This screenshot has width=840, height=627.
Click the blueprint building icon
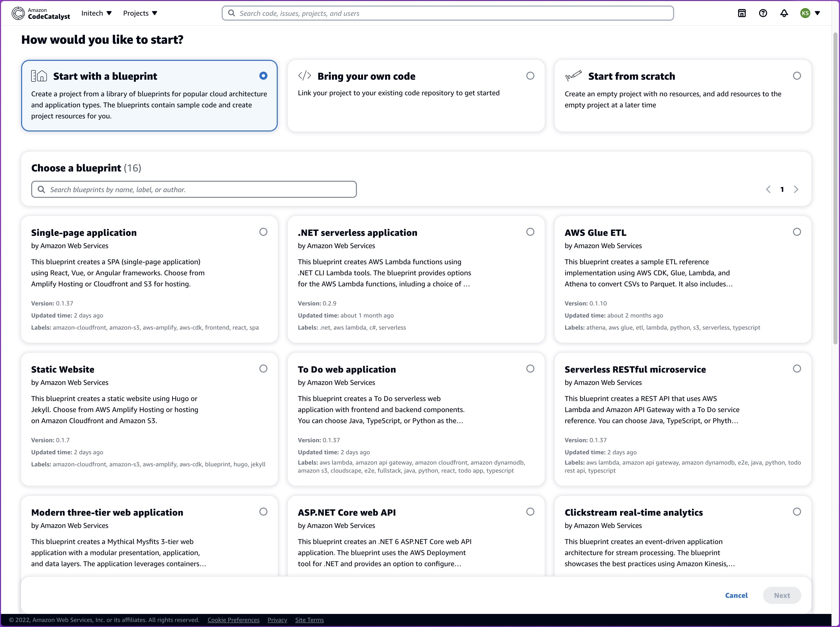[39, 76]
